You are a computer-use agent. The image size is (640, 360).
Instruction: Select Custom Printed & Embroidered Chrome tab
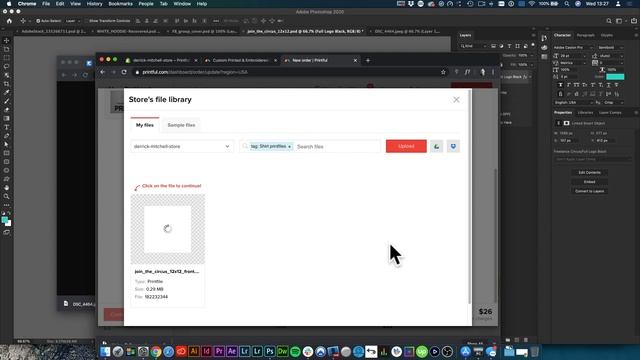(x=241, y=60)
